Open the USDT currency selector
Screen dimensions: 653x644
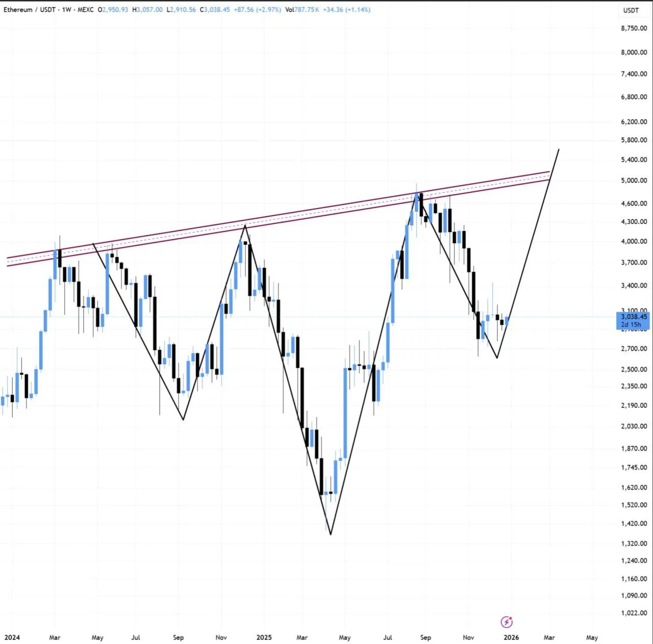[x=631, y=10]
